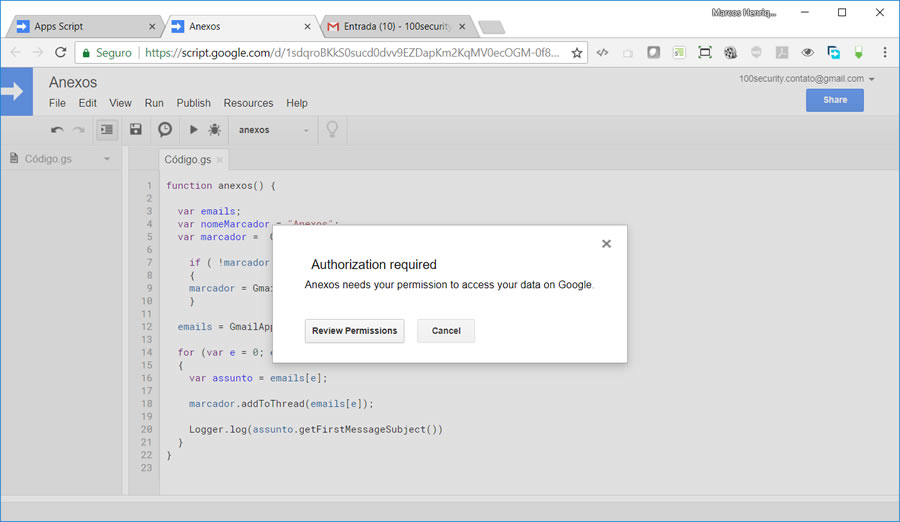Close the Apps Script browser tab
The image size is (900, 522).
point(152,26)
